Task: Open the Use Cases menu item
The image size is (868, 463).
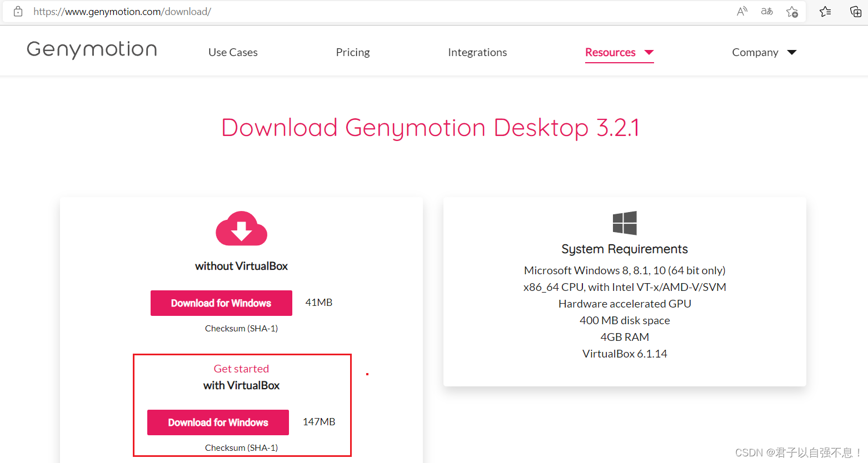Action: click(x=233, y=52)
